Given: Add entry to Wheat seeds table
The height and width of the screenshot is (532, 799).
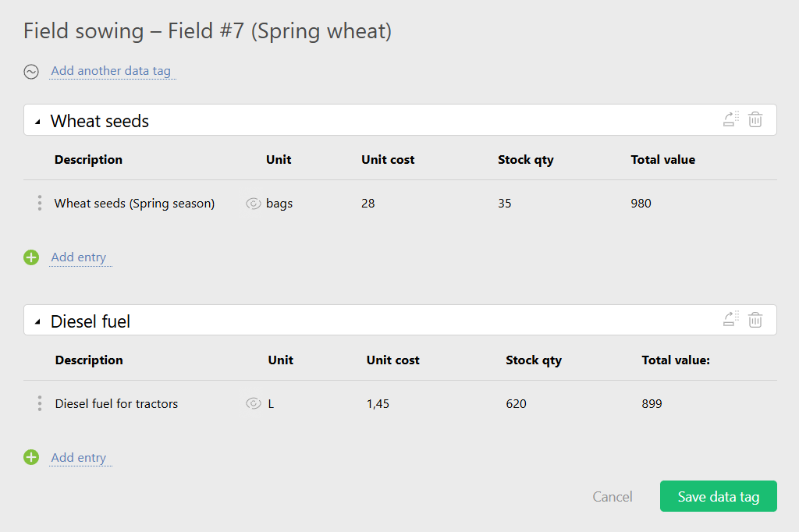Looking at the screenshot, I should (78, 257).
